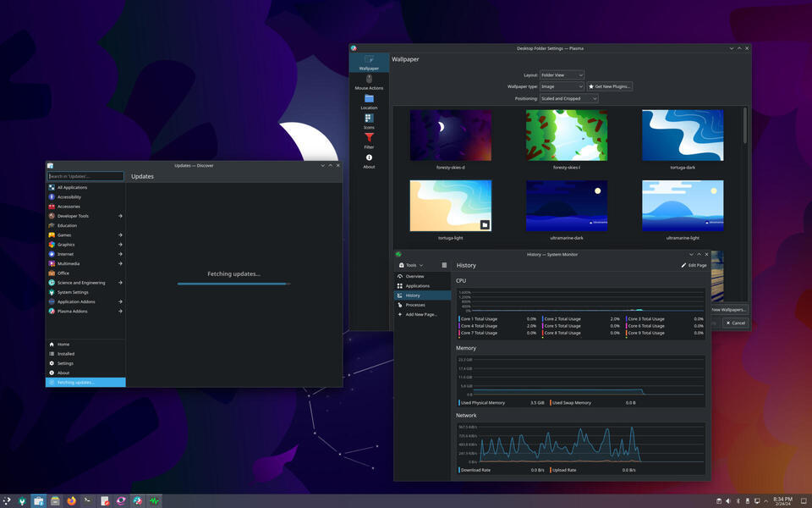The width and height of the screenshot is (812, 508).
Task: Switch to Overview page in System Monitor
Action: [x=422, y=276]
